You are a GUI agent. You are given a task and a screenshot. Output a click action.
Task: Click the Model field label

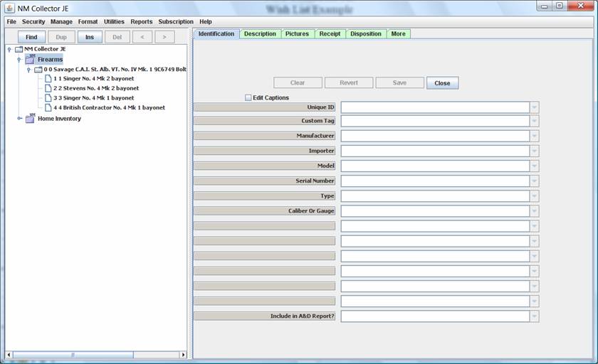(x=265, y=166)
